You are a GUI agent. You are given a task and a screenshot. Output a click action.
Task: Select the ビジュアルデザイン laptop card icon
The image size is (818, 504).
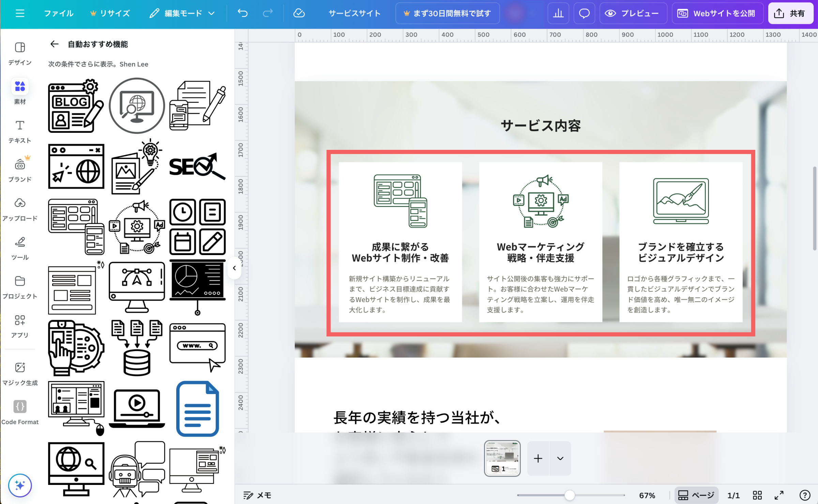coord(681,201)
